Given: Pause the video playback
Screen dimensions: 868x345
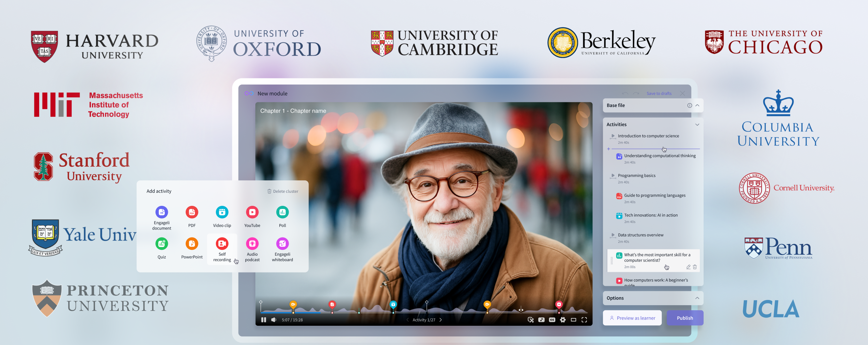Looking at the screenshot, I should click(264, 320).
